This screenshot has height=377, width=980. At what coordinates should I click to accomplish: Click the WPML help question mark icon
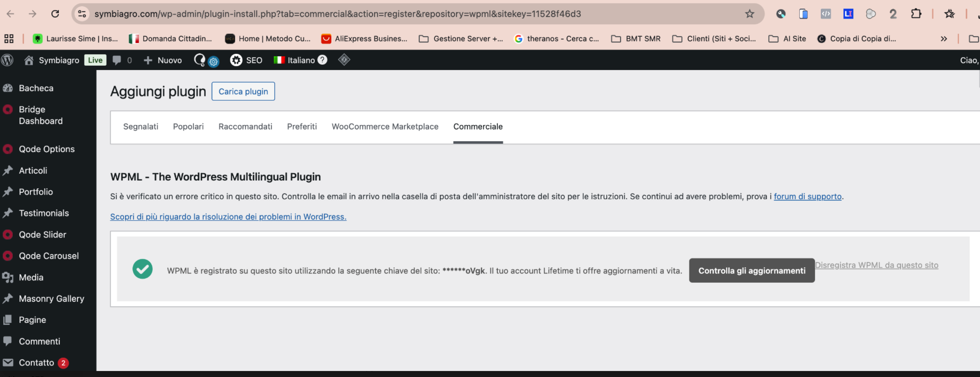(x=322, y=60)
